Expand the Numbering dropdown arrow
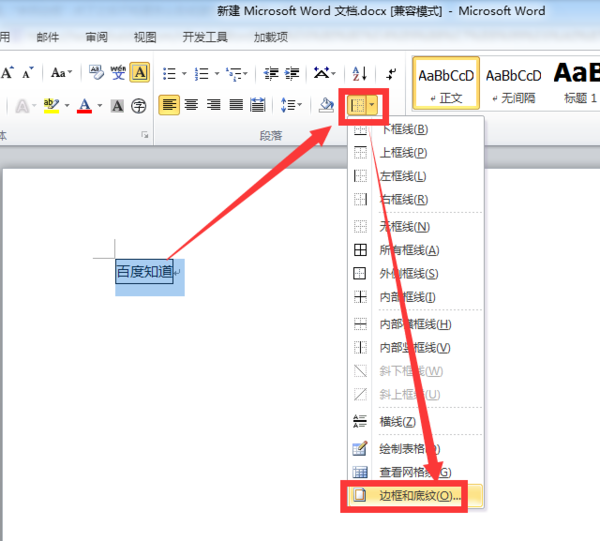 (217, 73)
